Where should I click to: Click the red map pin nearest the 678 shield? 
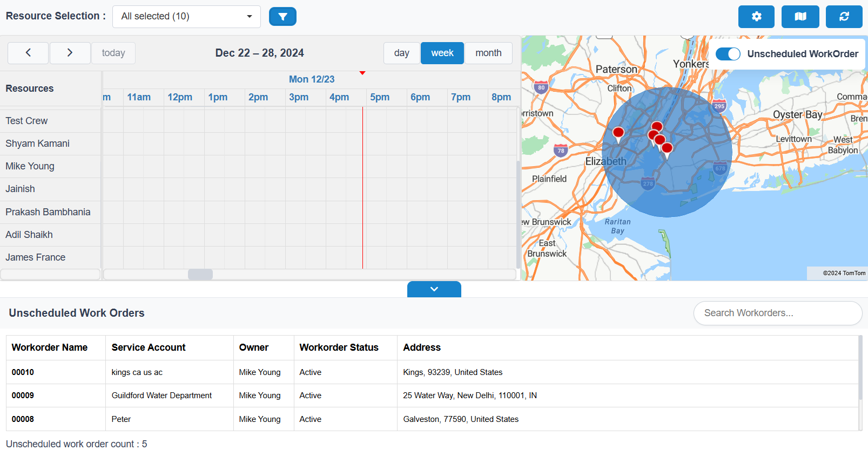[x=667, y=150]
